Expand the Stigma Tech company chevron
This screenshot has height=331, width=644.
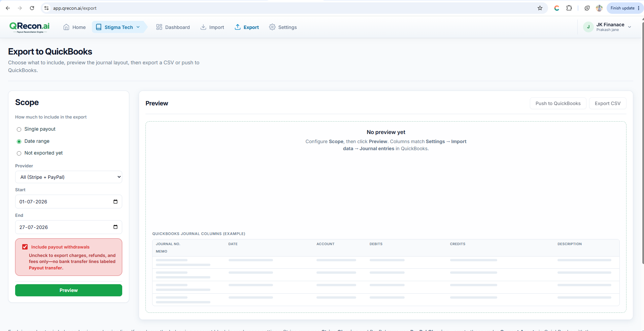pyautogui.click(x=138, y=27)
